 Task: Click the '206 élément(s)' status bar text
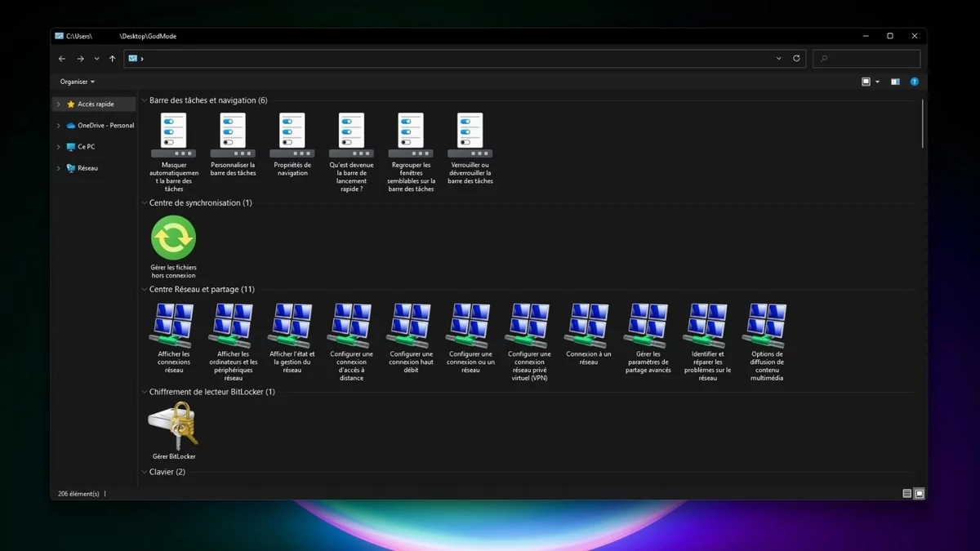[78, 494]
